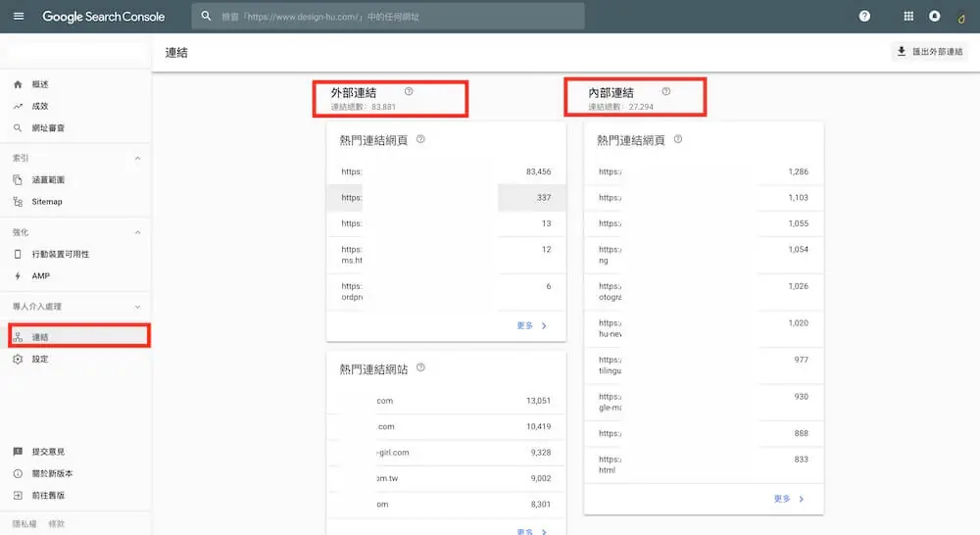The width and height of the screenshot is (980, 535).
Task: Click the home icon beside 概述
Action: [18, 84]
